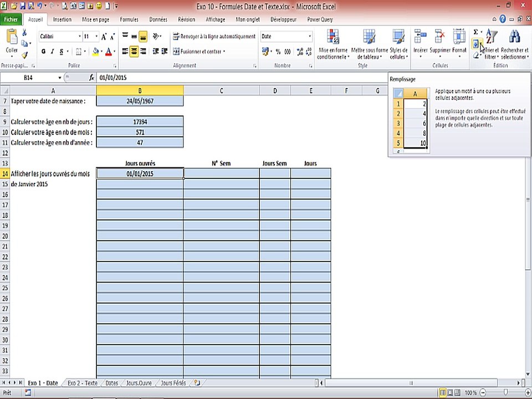Click the Insérer cells button
This screenshot has width=532, height=399.
pos(421,44)
